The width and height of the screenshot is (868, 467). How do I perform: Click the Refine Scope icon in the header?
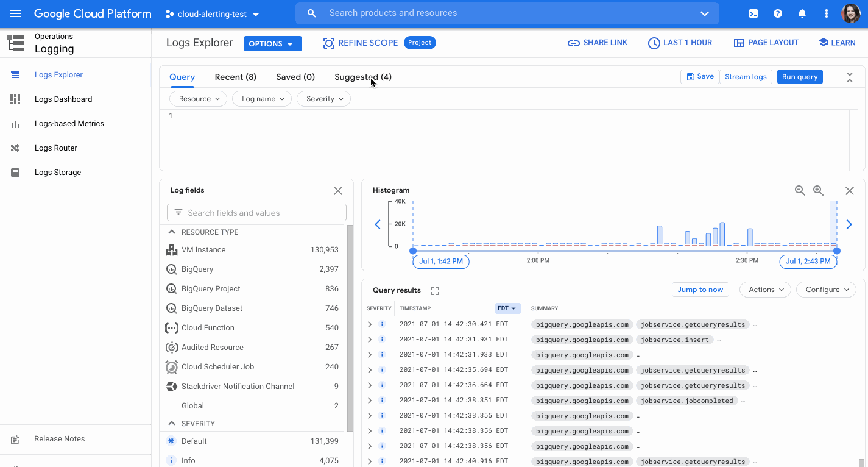(x=330, y=43)
